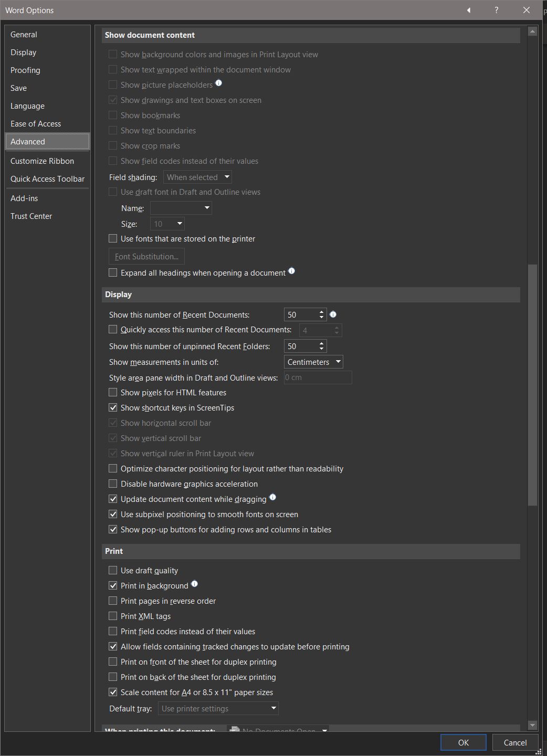Click the unpinned Recent Folders number field
Viewport: 547px width, 756px height.
coord(301,346)
